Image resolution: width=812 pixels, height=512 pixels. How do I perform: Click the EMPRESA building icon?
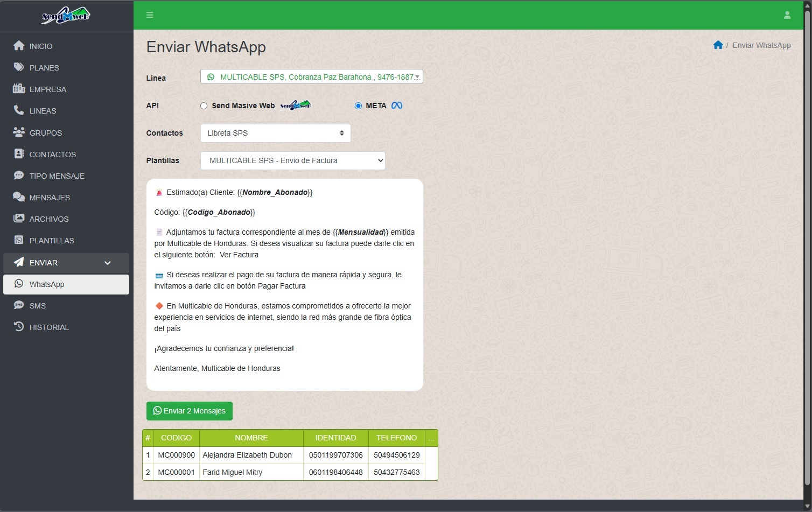tap(19, 89)
